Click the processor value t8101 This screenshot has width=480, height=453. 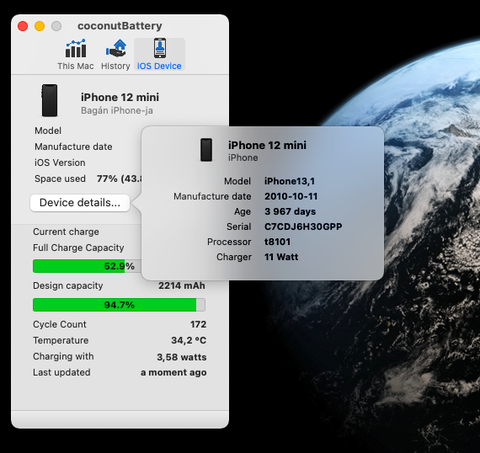277,242
